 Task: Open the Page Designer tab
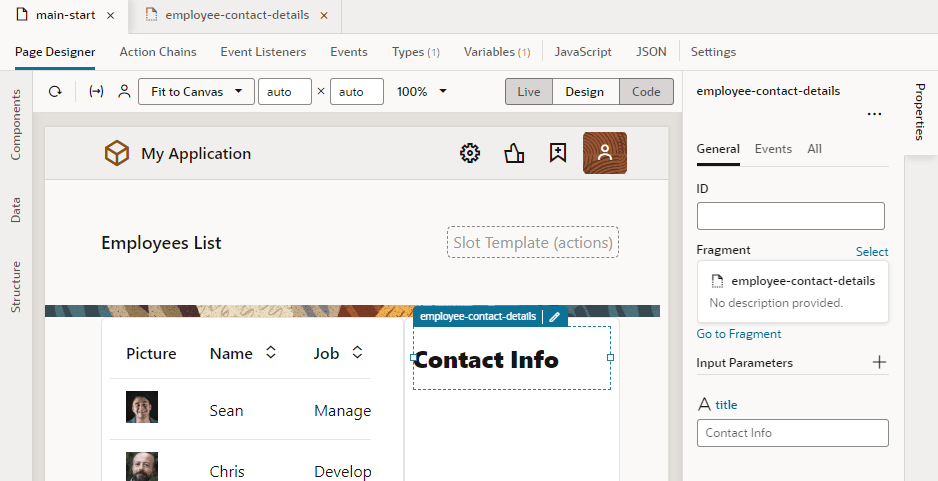(x=55, y=52)
